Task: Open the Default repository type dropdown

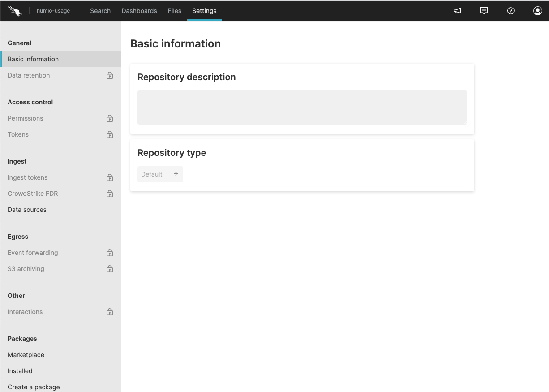Action: [x=160, y=174]
